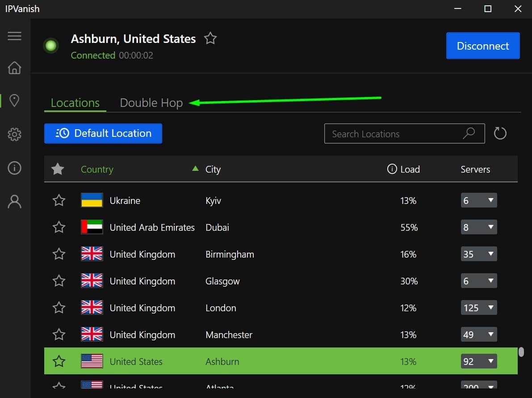Viewport: 532px width, 398px height.
Task: Click the 55% load value
Action: pyautogui.click(x=409, y=227)
